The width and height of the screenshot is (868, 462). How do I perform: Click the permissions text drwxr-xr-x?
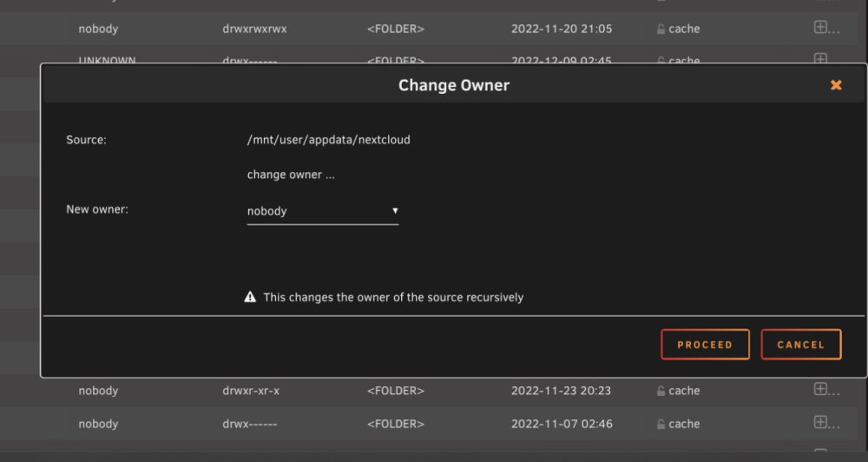pos(251,391)
